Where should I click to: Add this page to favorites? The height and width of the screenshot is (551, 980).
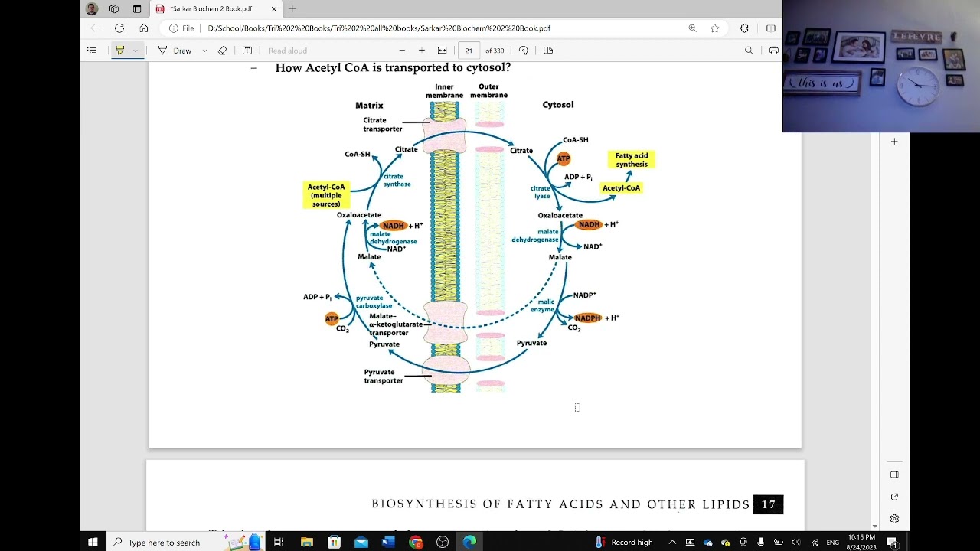(715, 28)
